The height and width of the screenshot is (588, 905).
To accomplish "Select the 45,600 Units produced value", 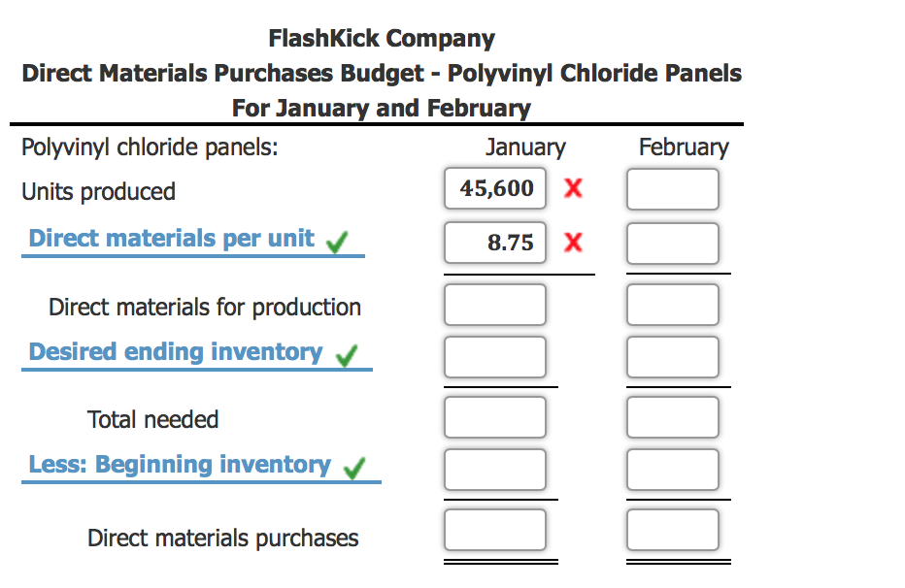I will pyautogui.click(x=495, y=188).
